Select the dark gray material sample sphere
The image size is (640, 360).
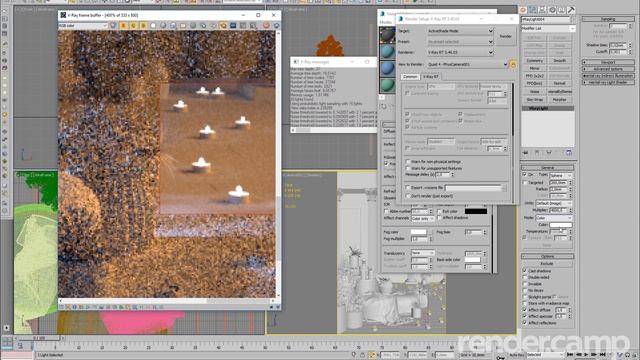pyautogui.click(x=387, y=35)
